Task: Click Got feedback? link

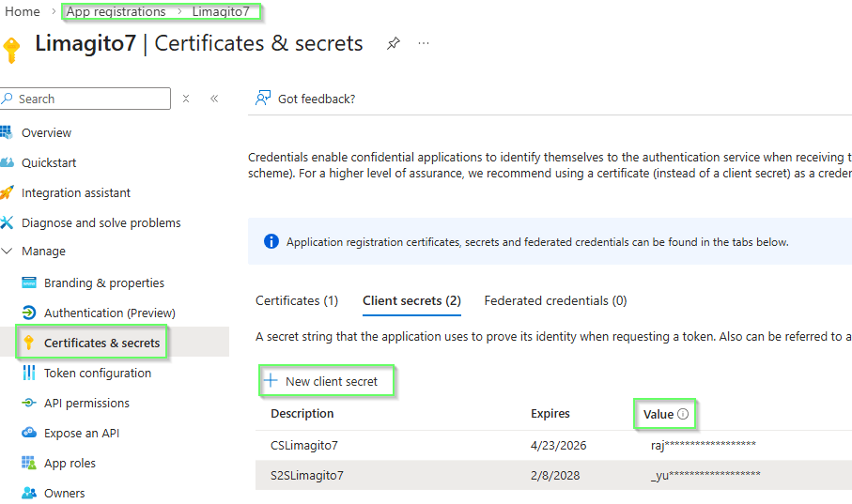Action: pyautogui.click(x=317, y=99)
